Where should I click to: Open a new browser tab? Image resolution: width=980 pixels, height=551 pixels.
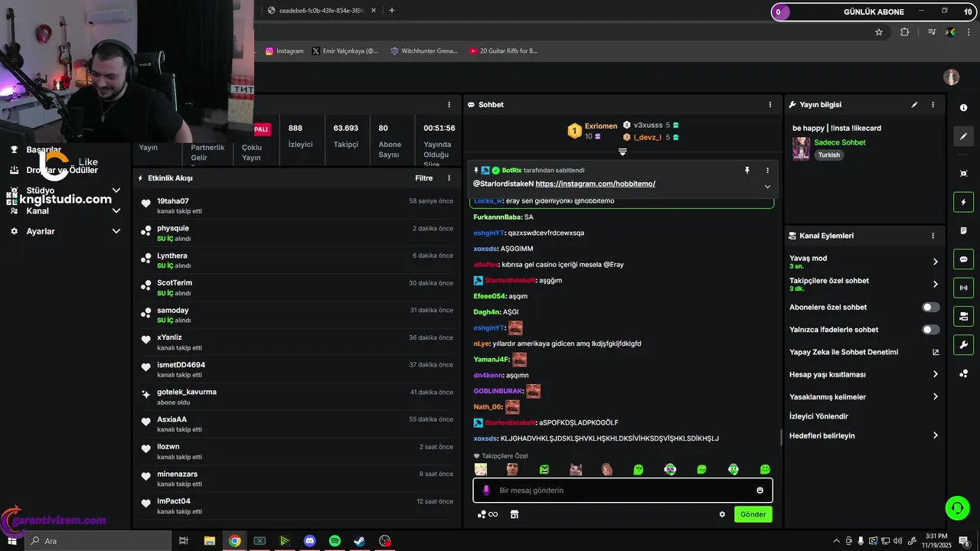coord(392,11)
